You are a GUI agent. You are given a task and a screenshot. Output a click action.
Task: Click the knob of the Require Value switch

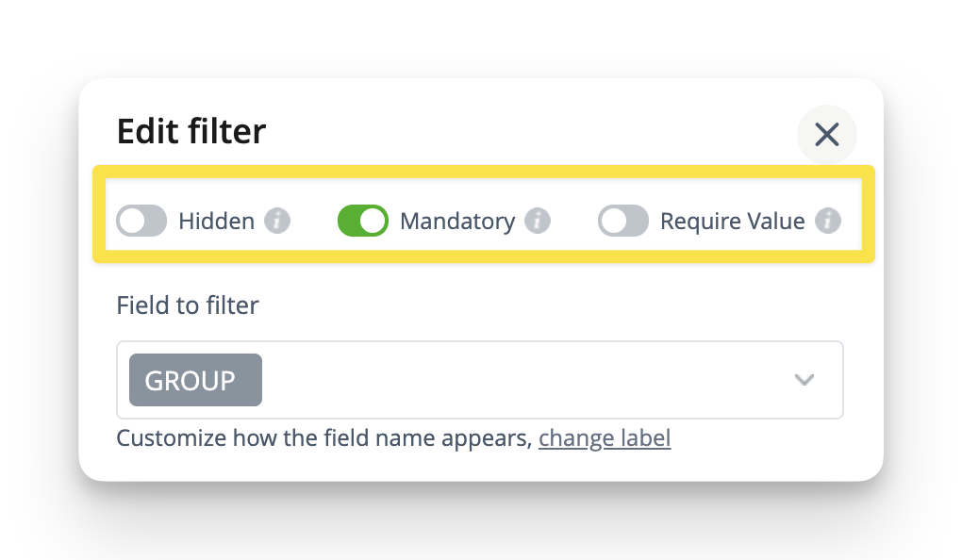pyautogui.click(x=613, y=222)
